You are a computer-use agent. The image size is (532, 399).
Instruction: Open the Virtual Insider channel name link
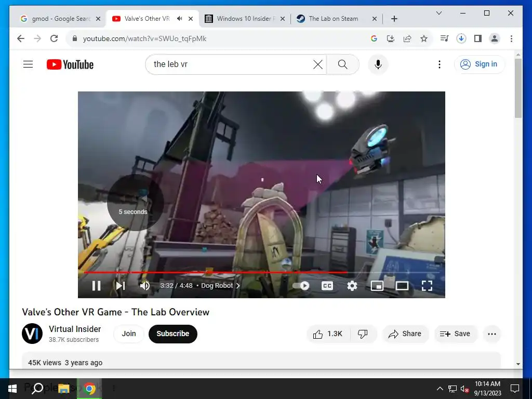75,329
